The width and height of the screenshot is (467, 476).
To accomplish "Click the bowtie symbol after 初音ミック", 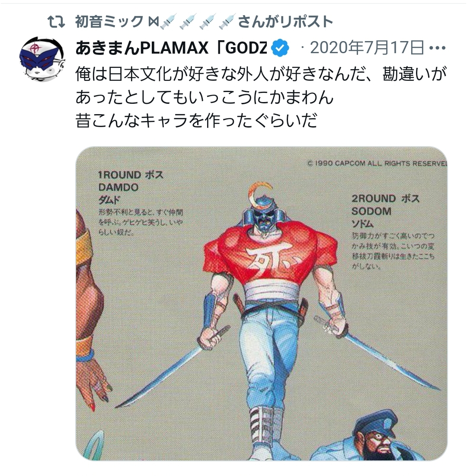I will (x=154, y=22).
